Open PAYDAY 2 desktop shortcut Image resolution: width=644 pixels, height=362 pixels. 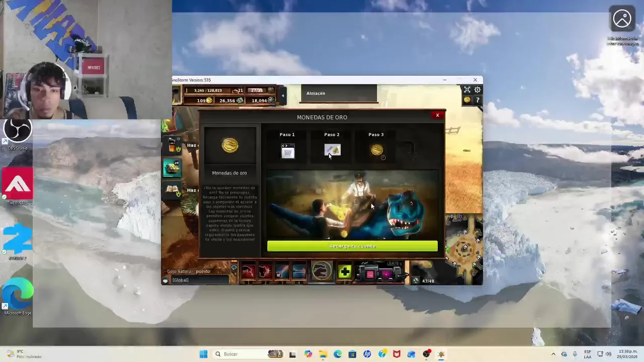[x=18, y=241]
